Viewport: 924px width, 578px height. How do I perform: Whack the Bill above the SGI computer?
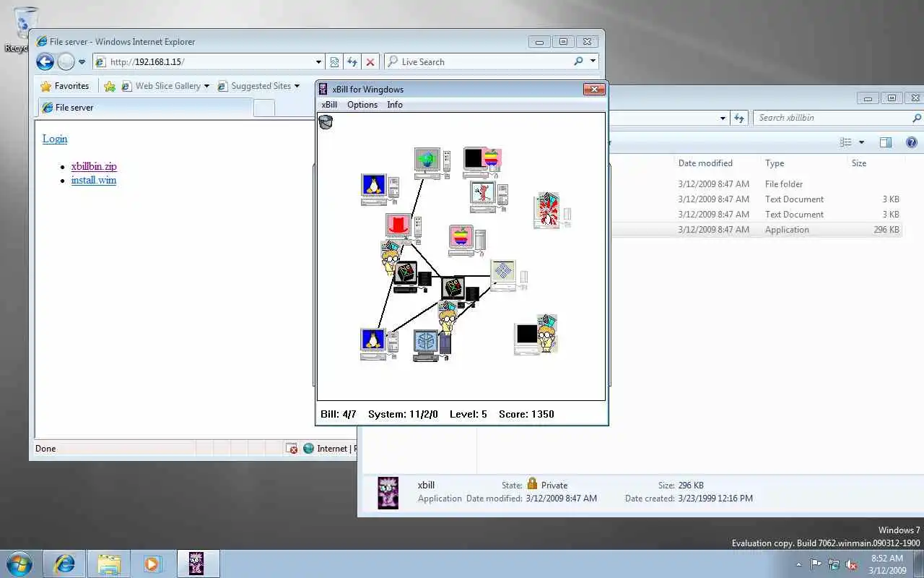[448, 317]
